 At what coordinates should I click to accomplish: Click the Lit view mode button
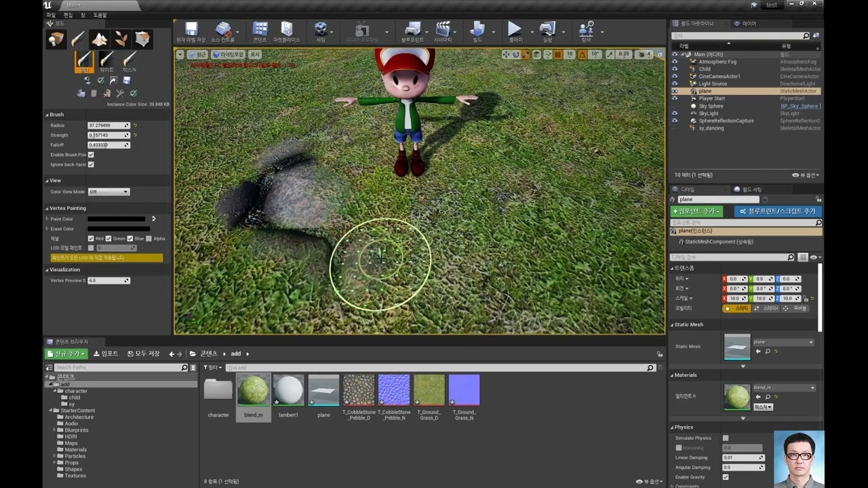coord(228,54)
